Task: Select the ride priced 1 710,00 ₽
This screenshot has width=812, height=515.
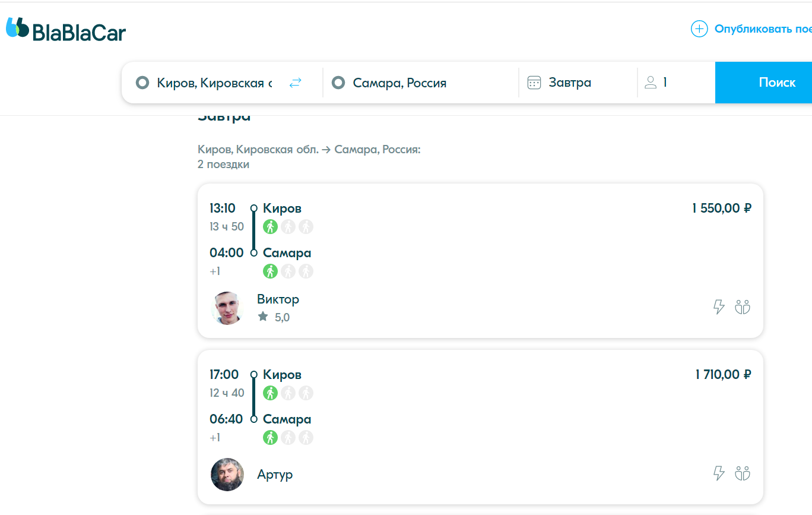Action: pos(722,375)
